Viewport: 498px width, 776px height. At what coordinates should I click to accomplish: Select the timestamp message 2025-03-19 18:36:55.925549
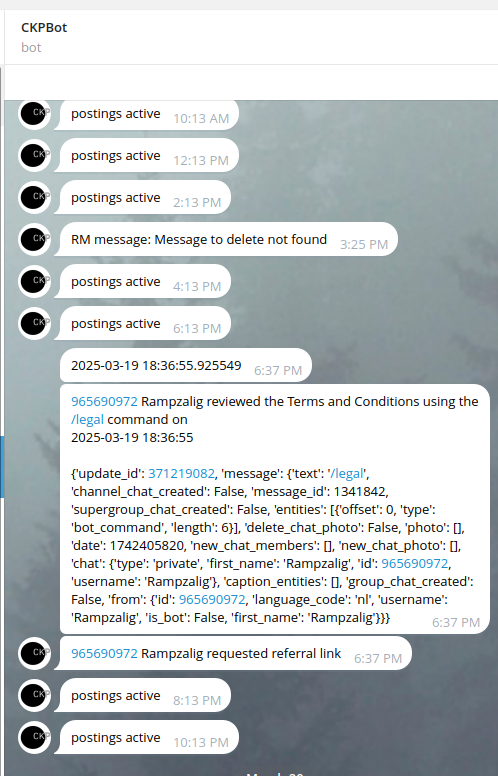coord(186,365)
